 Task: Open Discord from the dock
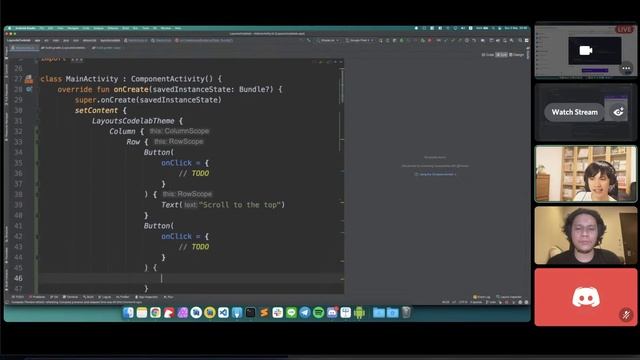[x=332, y=313]
